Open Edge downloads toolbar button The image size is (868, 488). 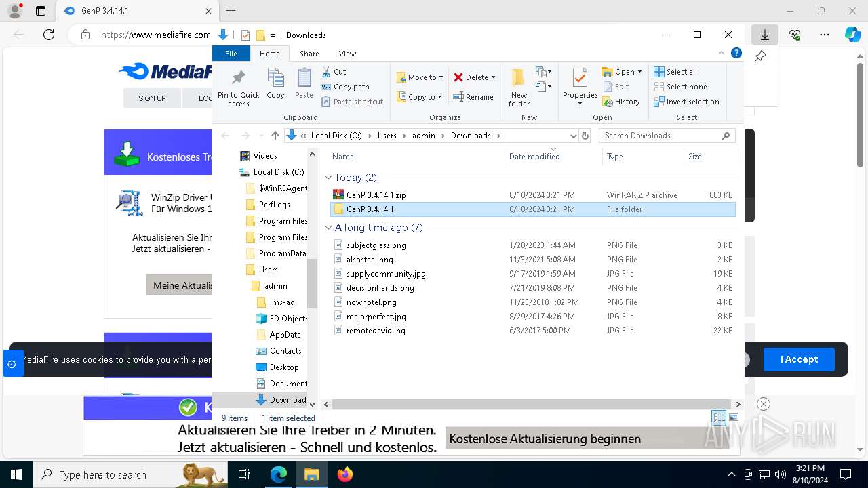tap(764, 35)
